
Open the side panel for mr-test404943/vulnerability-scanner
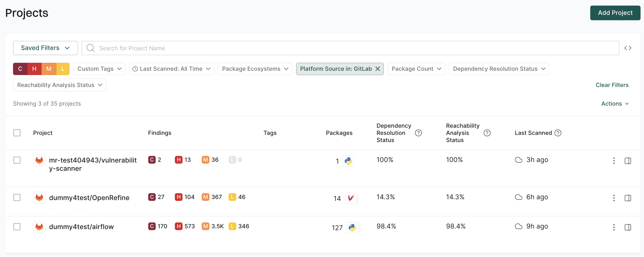pos(628,161)
